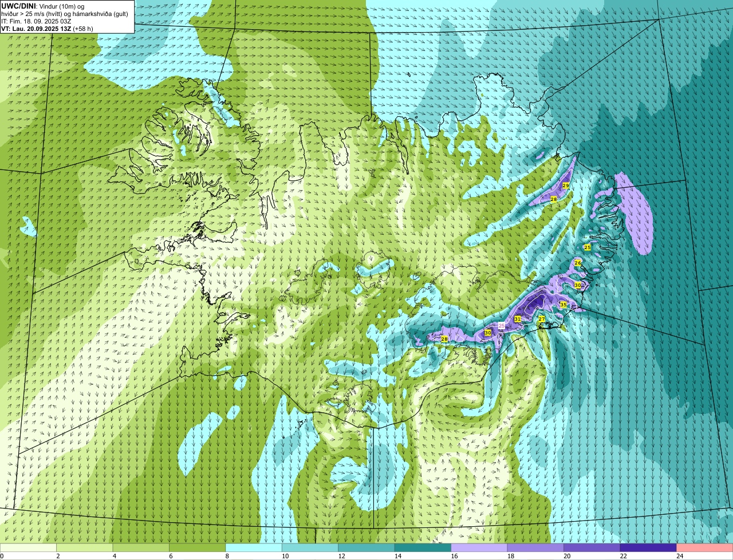Image resolution: width=733 pixels, height=560 pixels.
Task: Click the 'UWC/DINI: Vindur (10m) og' title line
Action: coord(43,6)
